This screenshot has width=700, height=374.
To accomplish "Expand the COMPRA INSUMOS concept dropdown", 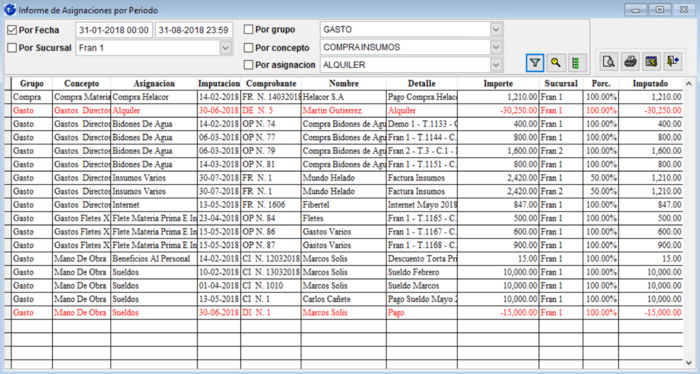I will pyautogui.click(x=496, y=47).
